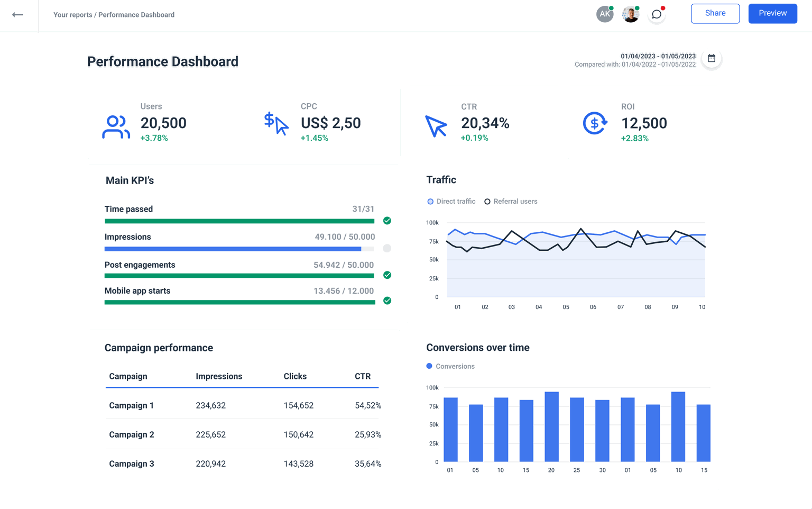This screenshot has width=812, height=509.
Task: Toggle the Conversions legend indicator
Action: click(429, 366)
